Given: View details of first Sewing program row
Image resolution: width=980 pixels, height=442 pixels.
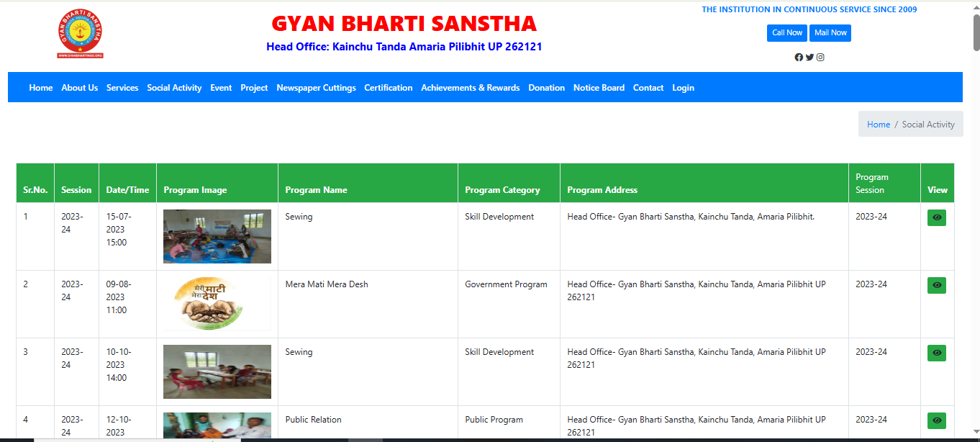Looking at the screenshot, I should click(936, 217).
